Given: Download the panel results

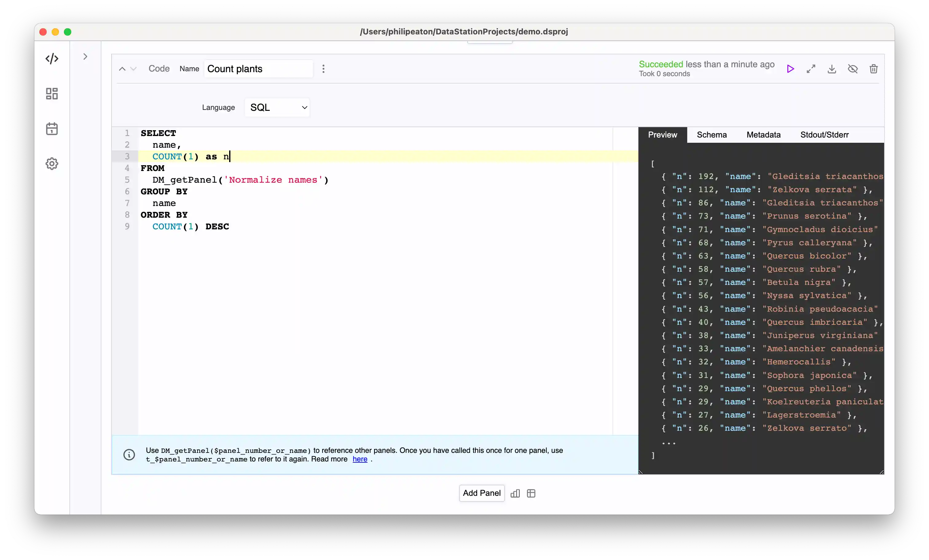Looking at the screenshot, I should coord(832,69).
